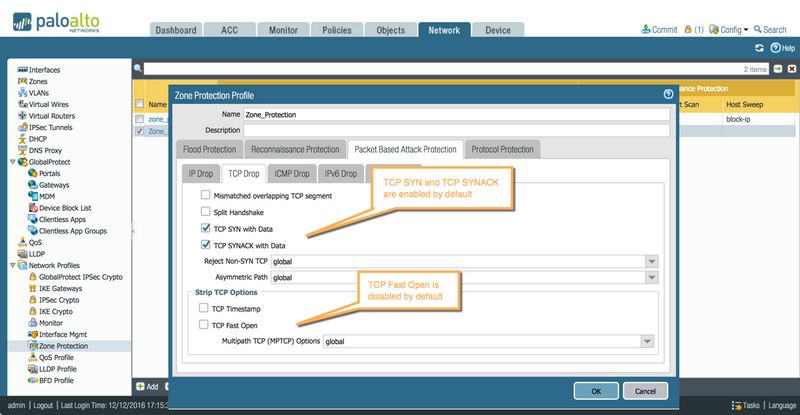800x415 pixels.
Task: Click Cancel in Zone Protection Profile dialog
Action: 645,391
